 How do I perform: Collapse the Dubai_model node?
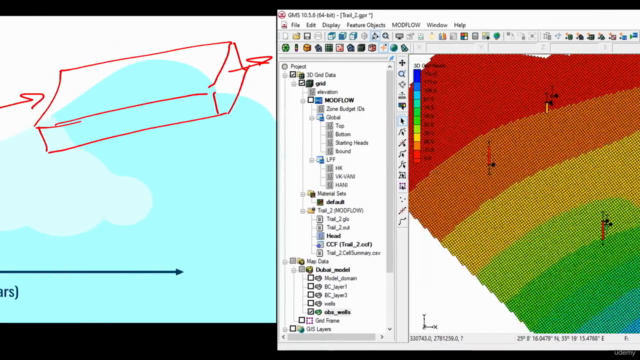(x=294, y=270)
